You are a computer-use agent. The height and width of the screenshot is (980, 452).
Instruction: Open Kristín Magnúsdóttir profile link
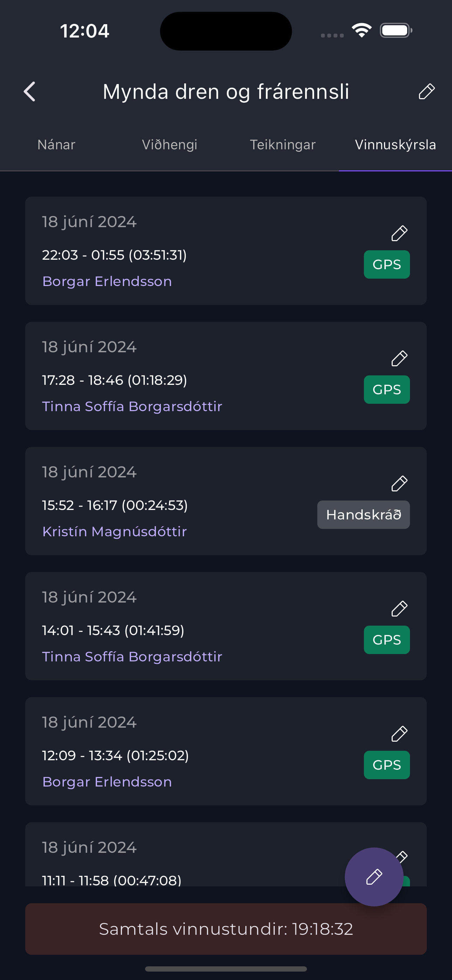pos(115,532)
